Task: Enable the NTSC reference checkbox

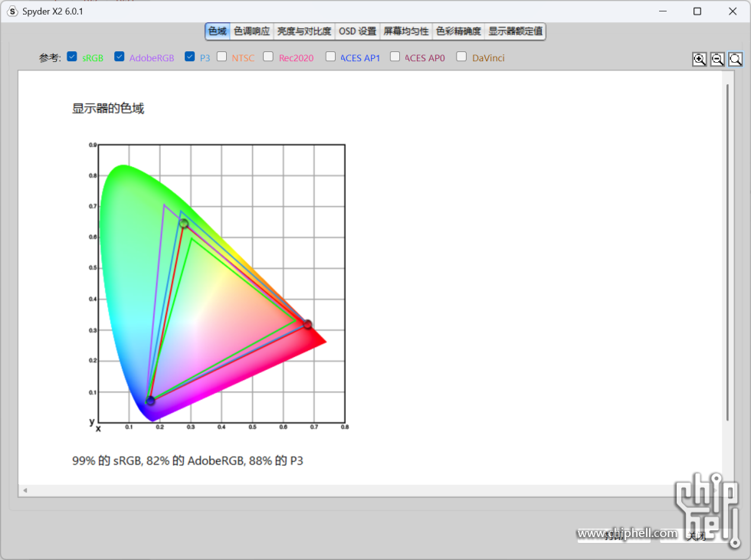Action: (221, 57)
